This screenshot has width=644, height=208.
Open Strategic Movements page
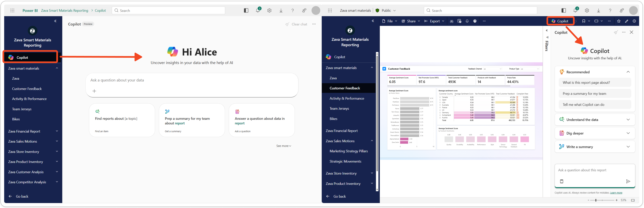345,161
